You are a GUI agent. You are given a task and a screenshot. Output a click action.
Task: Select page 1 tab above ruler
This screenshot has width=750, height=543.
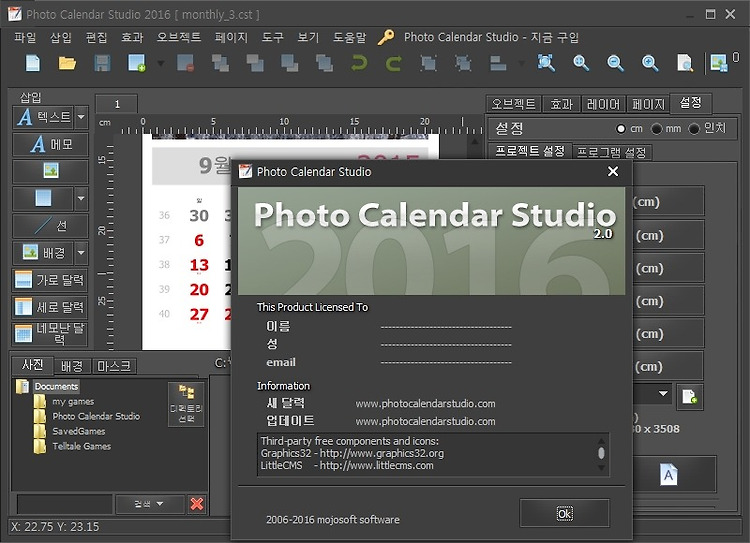click(x=117, y=104)
